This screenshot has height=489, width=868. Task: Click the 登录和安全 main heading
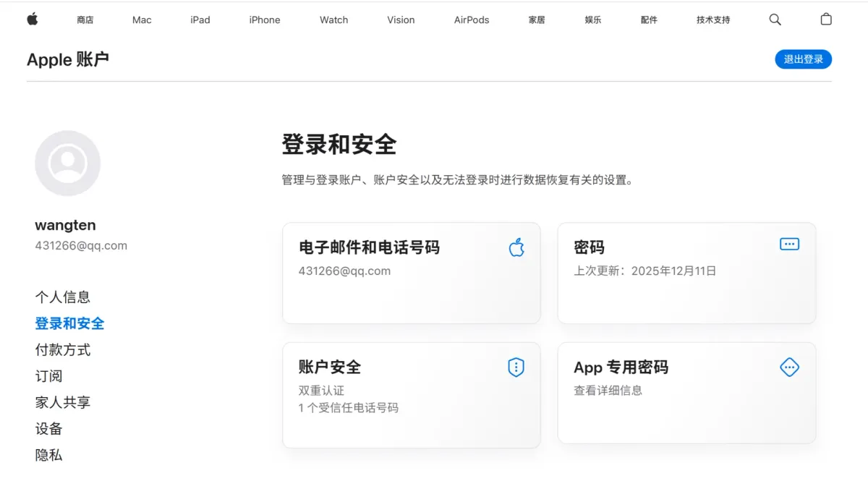(x=339, y=145)
